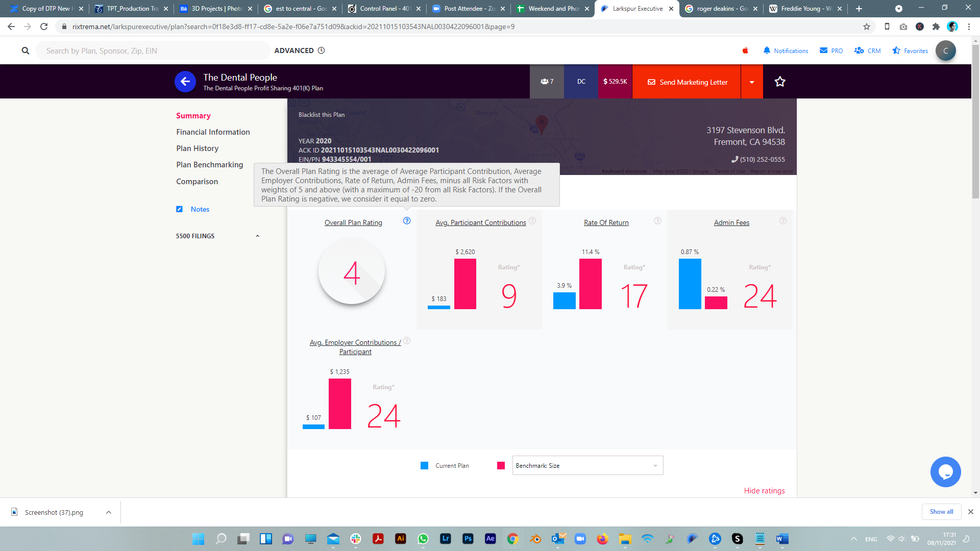Click the pink benchmark legend swatch

pos(501,466)
